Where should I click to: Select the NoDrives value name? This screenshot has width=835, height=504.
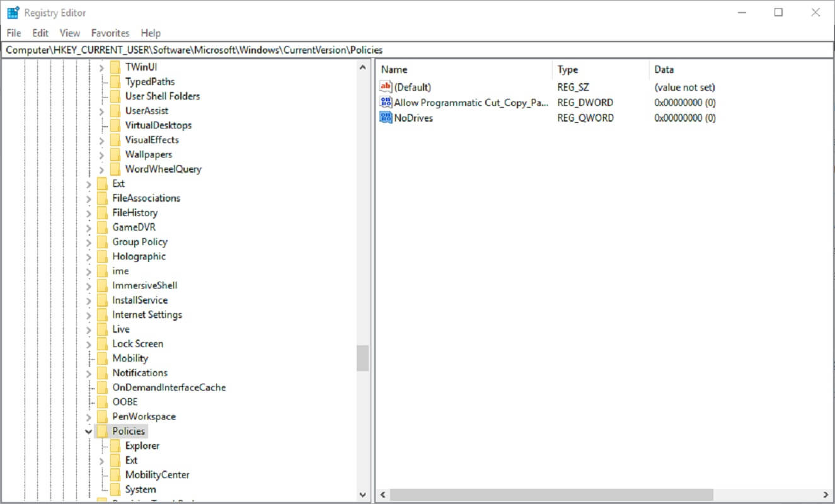click(x=413, y=118)
